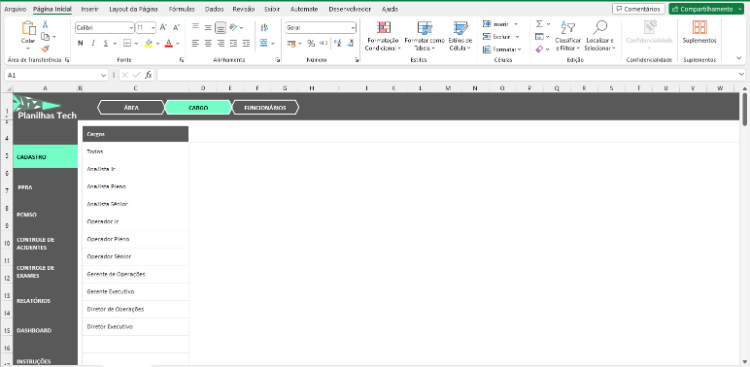Open the ÁREA navigation button
This screenshot has width=750, height=367.
[x=131, y=108]
